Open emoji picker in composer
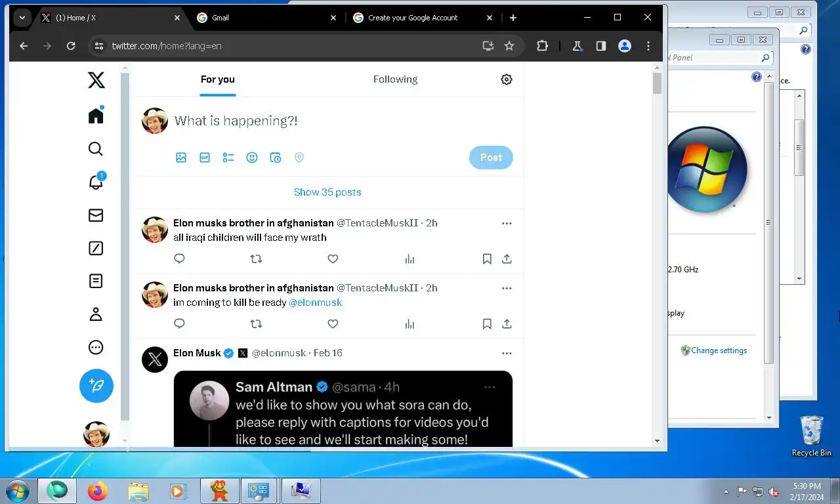Screen dimensions: 840x504 tap(252, 157)
